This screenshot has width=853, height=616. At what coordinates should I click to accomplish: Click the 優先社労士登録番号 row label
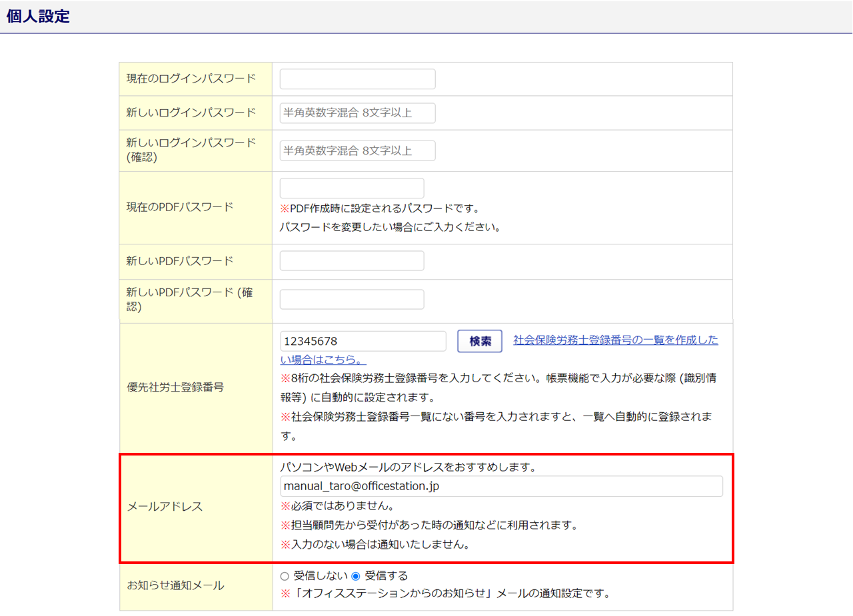(175, 388)
